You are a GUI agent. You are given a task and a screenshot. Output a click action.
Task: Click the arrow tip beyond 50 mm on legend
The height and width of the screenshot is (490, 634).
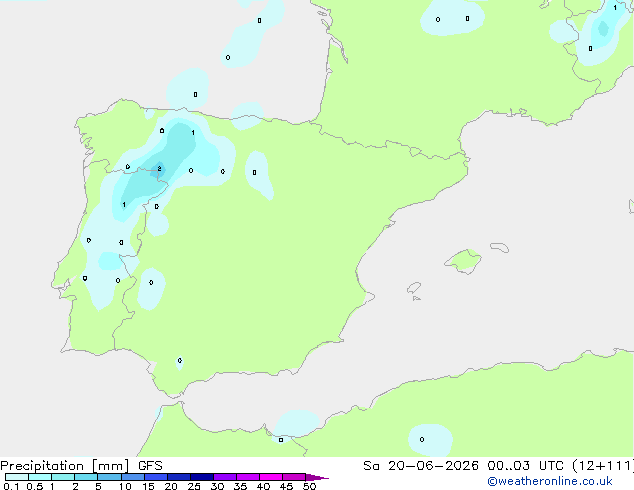pos(317,477)
